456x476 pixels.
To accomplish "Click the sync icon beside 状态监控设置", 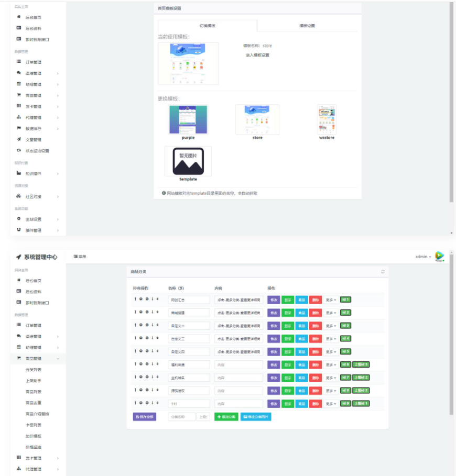I will point(19,150).
